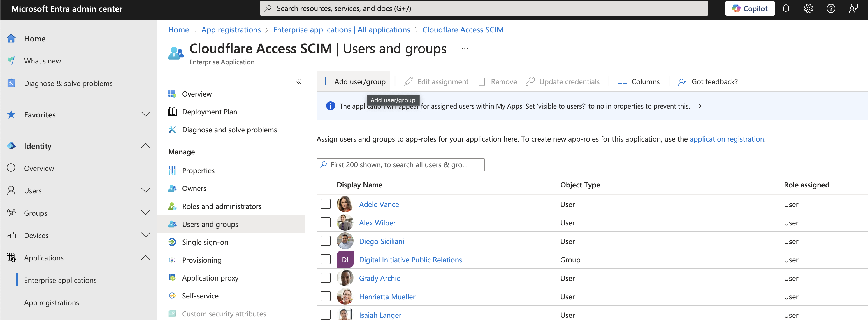Collapse resource menu with double chevron

(299, 82)
